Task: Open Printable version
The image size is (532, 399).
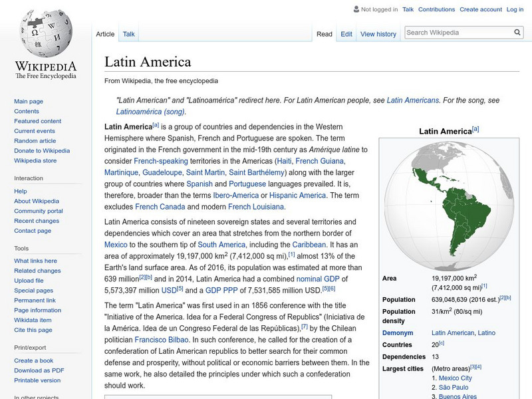Action: click(x=37, y=380)
